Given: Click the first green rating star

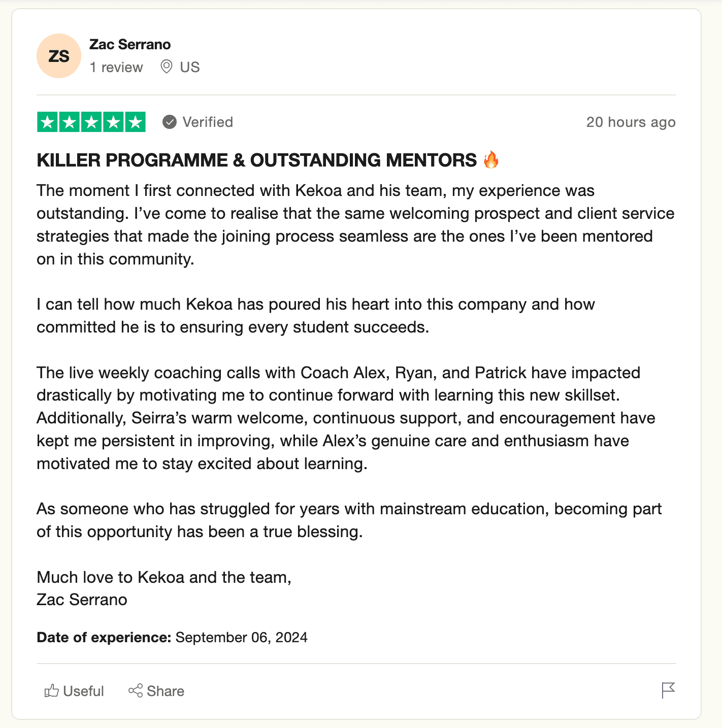Looking at the screenshot, I should [48, 122].
